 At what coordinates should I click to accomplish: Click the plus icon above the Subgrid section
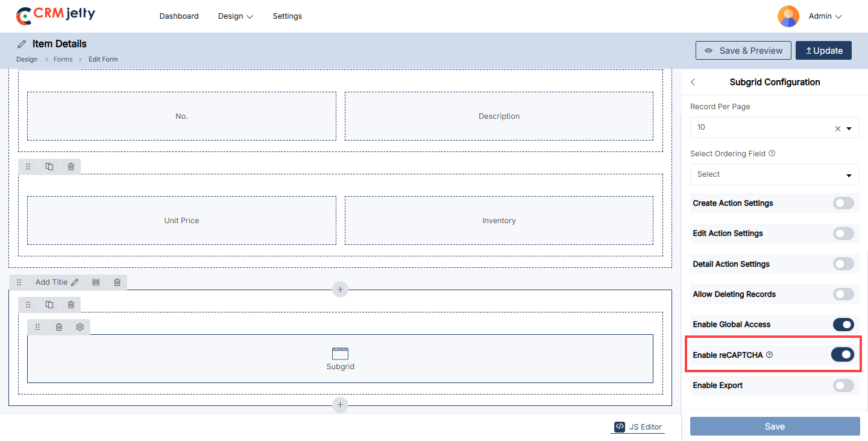tap(340, 290)
